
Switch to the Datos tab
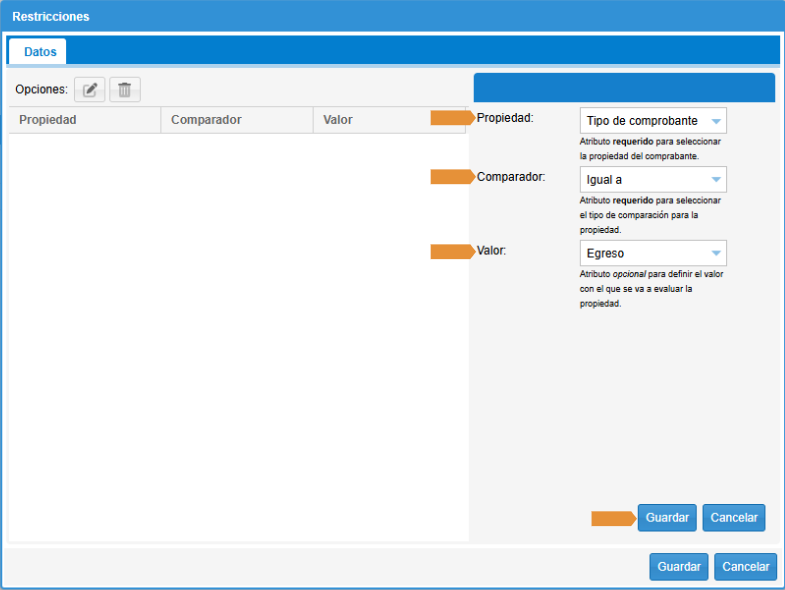pos(40,51)
